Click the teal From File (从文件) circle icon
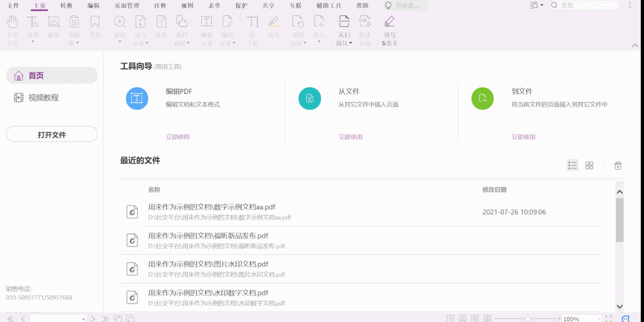Image resolution: width=644 pixels, height=322 pixels. tap(310, 99)
